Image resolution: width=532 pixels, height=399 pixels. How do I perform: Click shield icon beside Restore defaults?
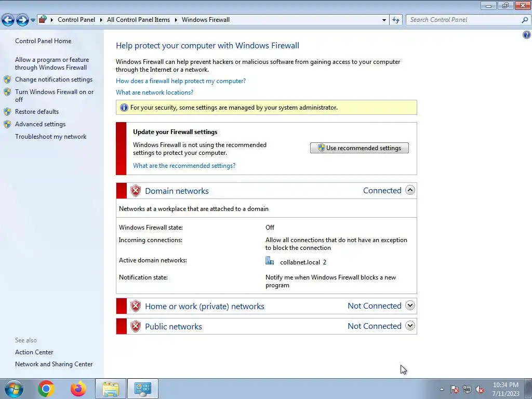(7, 112)
